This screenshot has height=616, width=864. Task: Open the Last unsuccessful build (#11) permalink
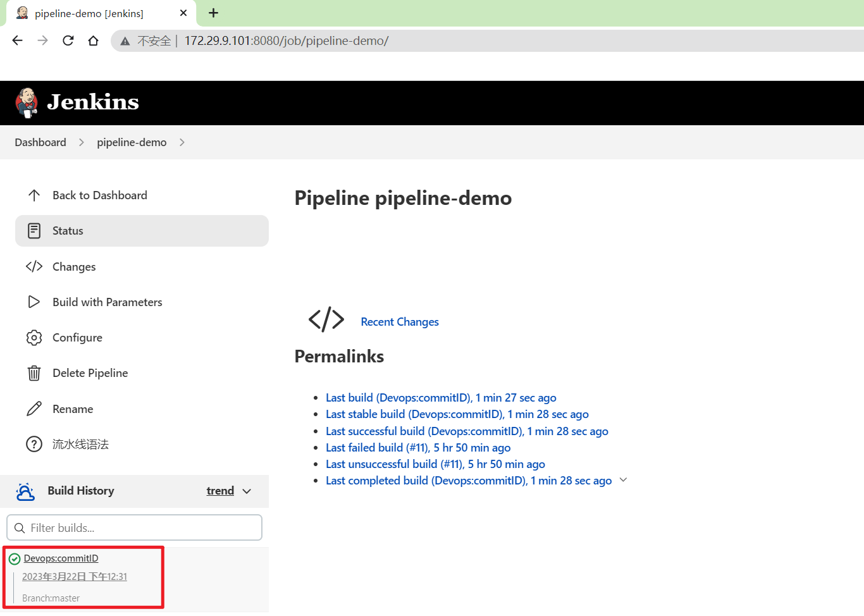pos(435,464)
